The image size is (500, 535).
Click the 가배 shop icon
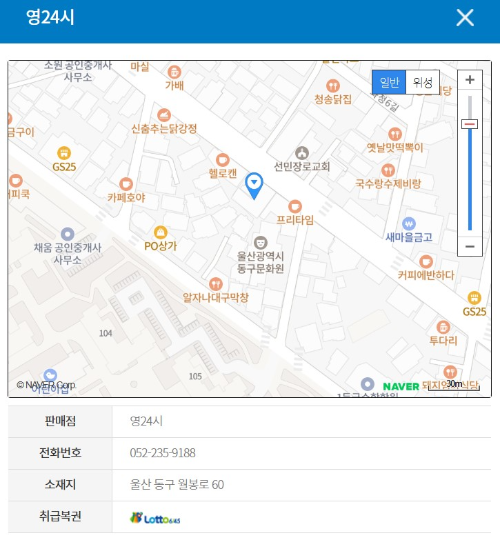pyautogui.click(x=174, y=72)
